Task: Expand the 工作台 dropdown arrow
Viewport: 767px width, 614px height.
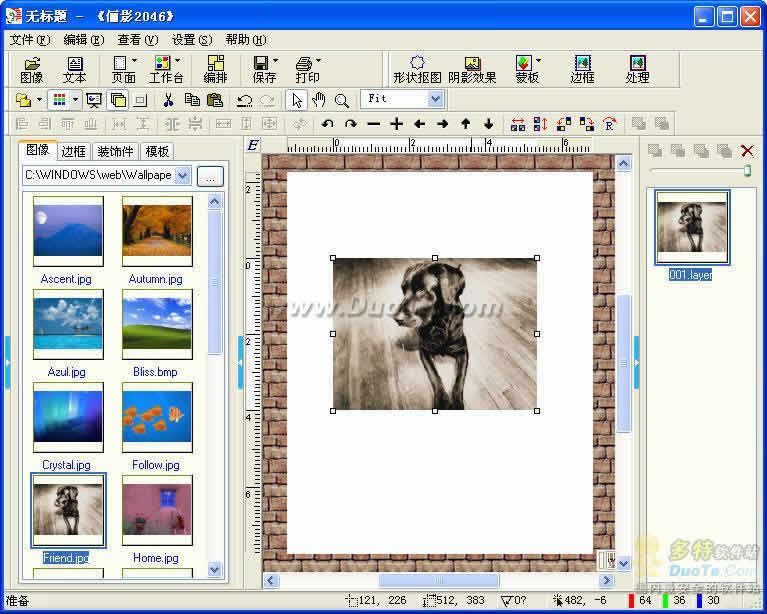Action: (x=177, y=61)
